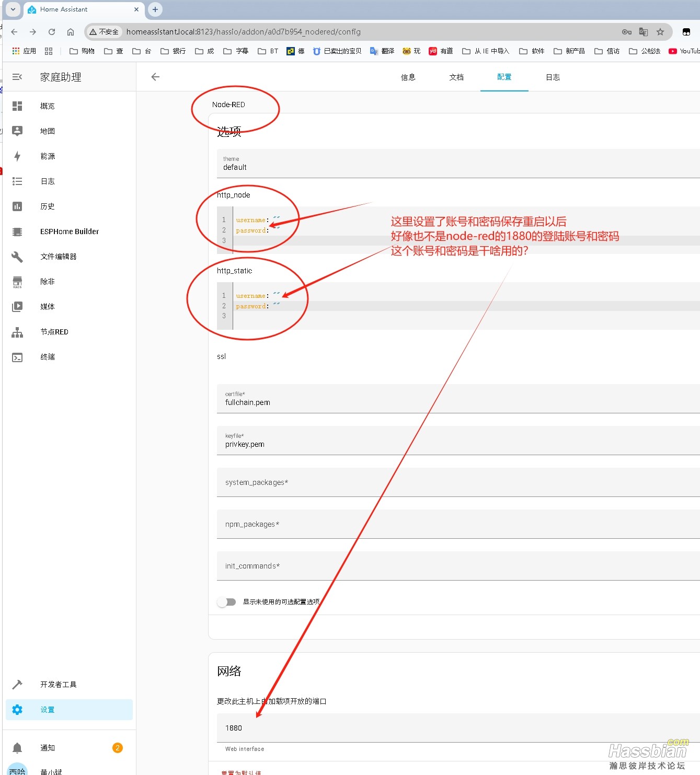Open the 玩 bookmark link
Screen dimensions: 700x775
[411, 51]
